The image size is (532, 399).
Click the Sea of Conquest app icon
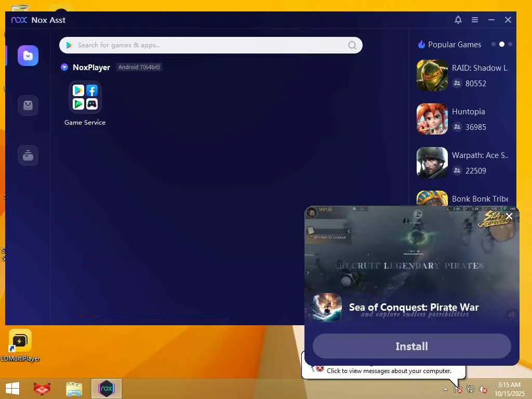point(327,307)
